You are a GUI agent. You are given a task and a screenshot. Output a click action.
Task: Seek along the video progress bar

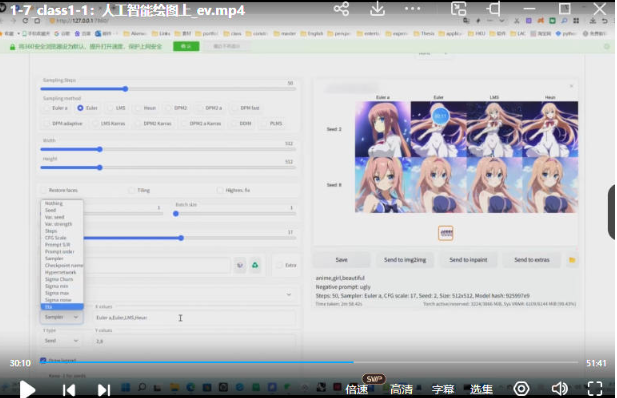pos(309,362)
